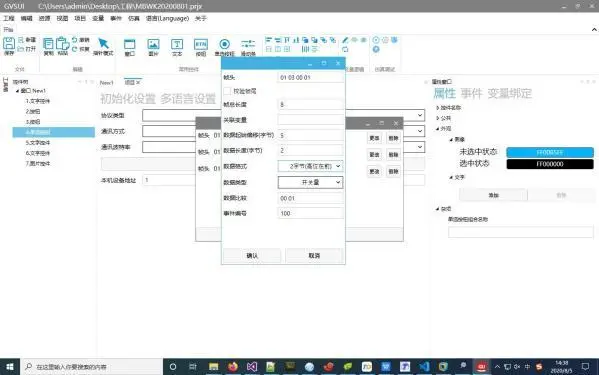Screen dimensions: 599x375
Task: Click the 添加 button under 文字 section
Action: [x=493, y=195]
